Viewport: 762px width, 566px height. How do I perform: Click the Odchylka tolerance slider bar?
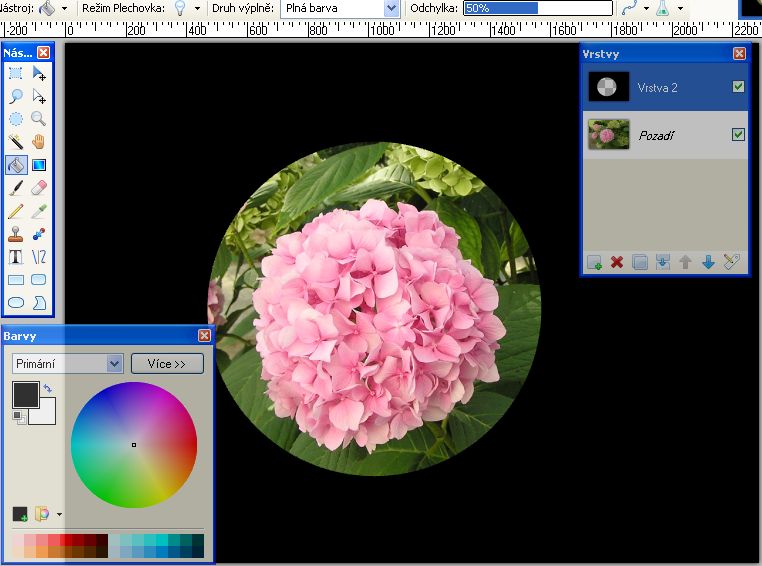point(538,8)
